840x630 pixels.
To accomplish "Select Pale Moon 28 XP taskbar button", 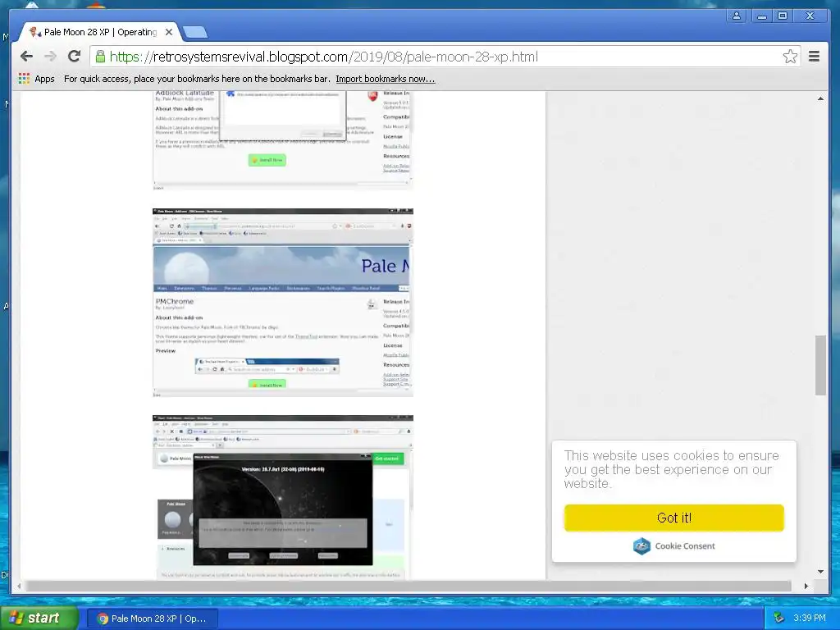I will click(152, 619).
